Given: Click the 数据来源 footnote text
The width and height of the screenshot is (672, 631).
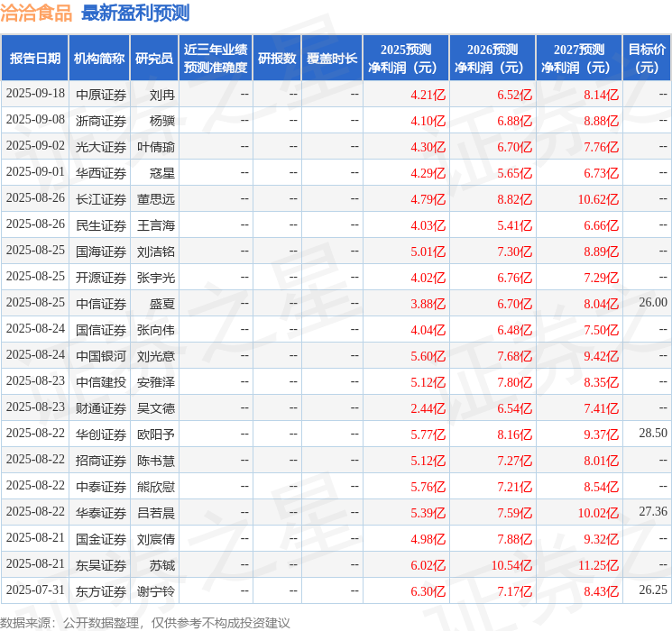Looking at the screenshot, I should tap(145, 622).
